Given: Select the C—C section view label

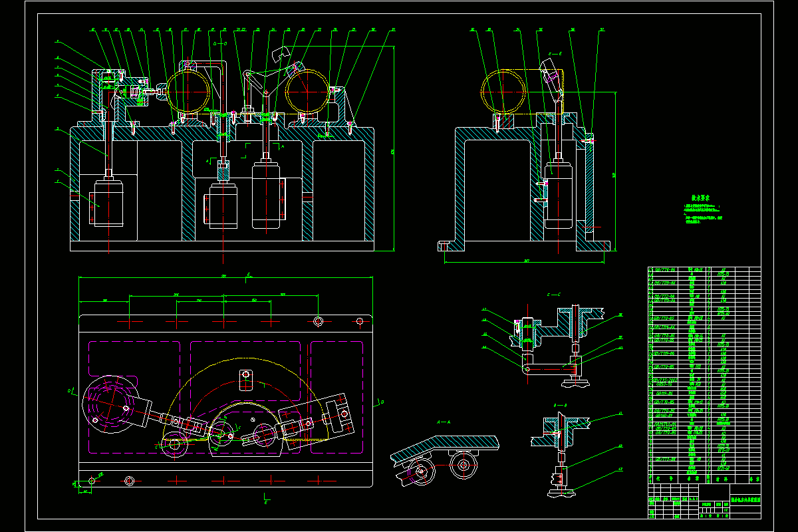Looking at the screenshot, I should point(554,293).
